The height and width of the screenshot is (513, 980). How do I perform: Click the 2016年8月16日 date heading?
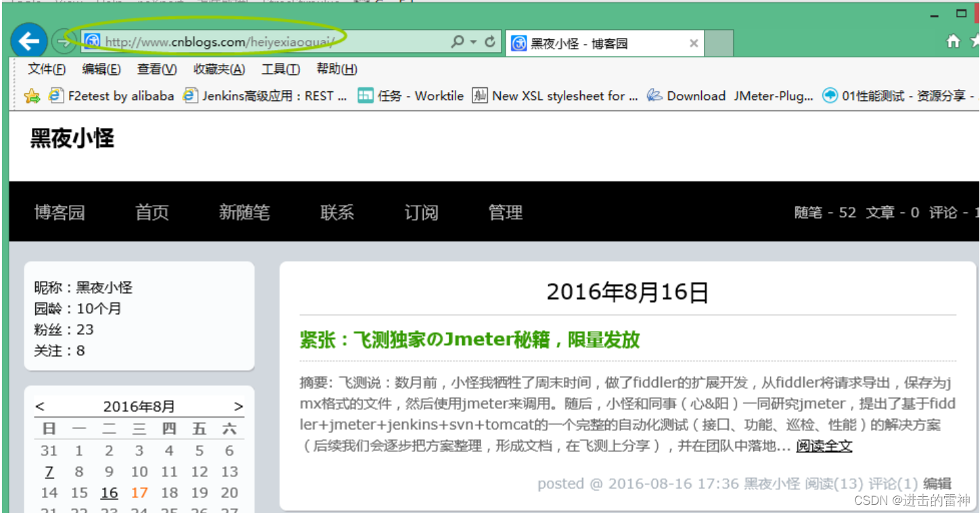point(627,292)
